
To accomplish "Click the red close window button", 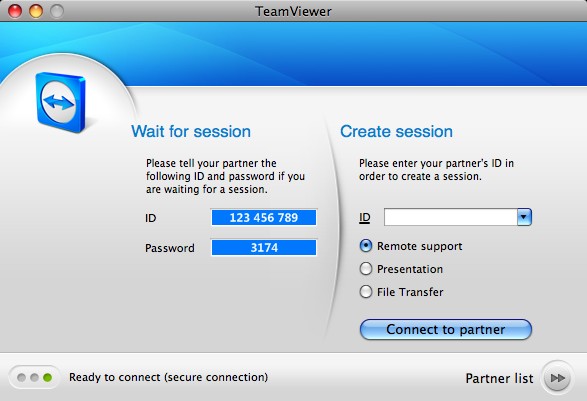I will [x=15, y=11].
